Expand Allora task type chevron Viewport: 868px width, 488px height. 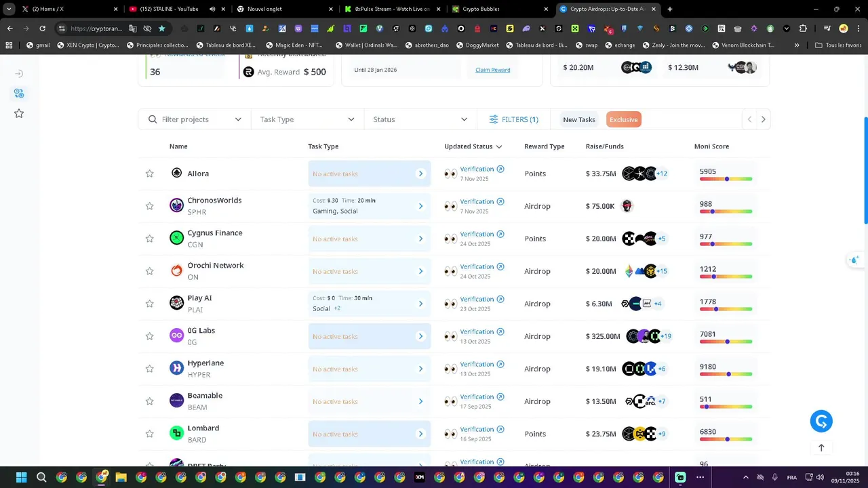[420, 174]
